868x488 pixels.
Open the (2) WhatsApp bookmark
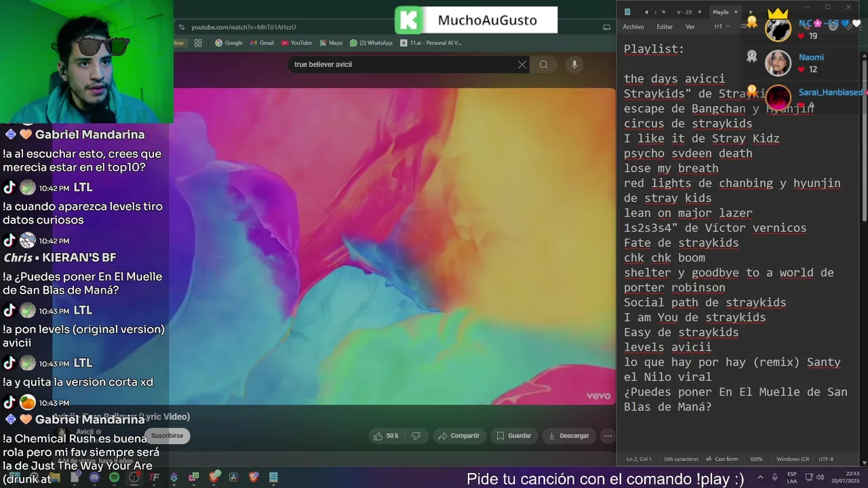[x=371, y=43]
